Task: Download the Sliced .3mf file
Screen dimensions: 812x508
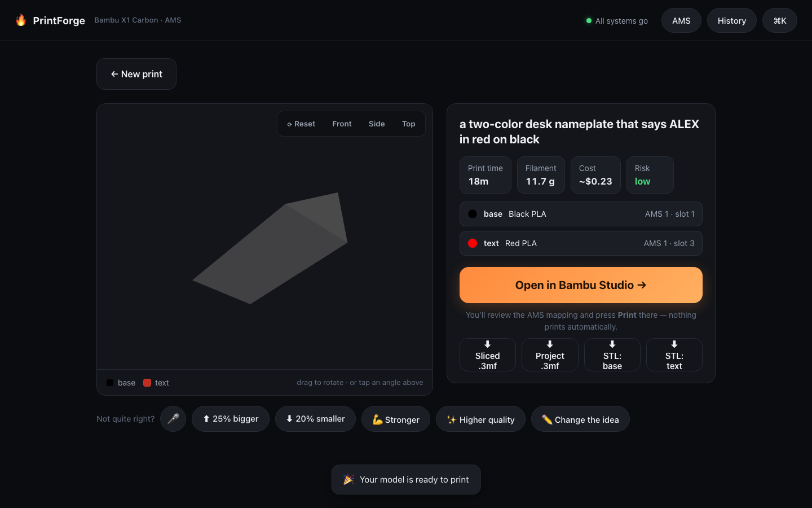Action: pos(488,355)
